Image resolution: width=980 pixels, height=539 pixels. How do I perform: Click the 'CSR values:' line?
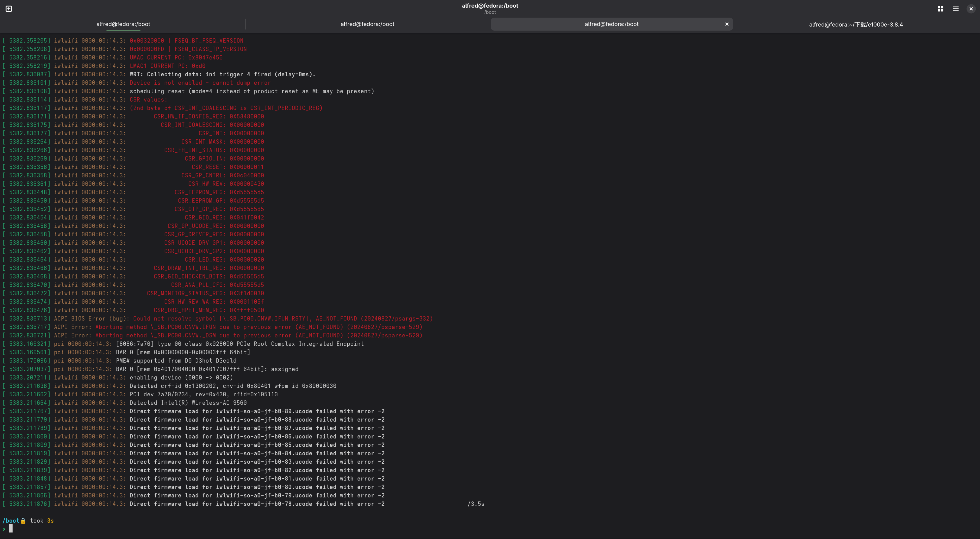point(148,100)
